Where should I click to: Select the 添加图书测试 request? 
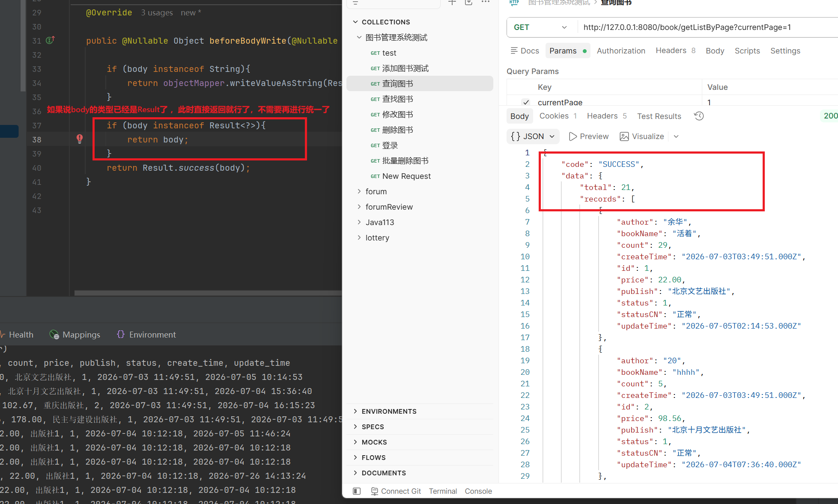click(x=420, y=68)
